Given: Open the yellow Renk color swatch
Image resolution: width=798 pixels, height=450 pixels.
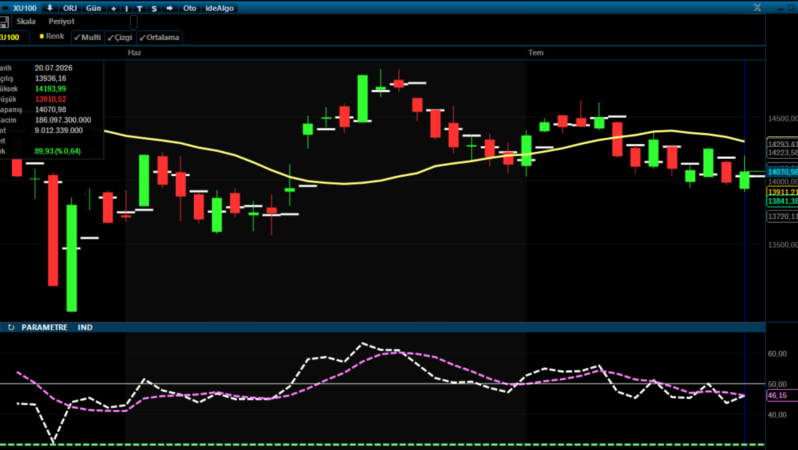Looking at the screenshot, I should [x=42, y=36].
